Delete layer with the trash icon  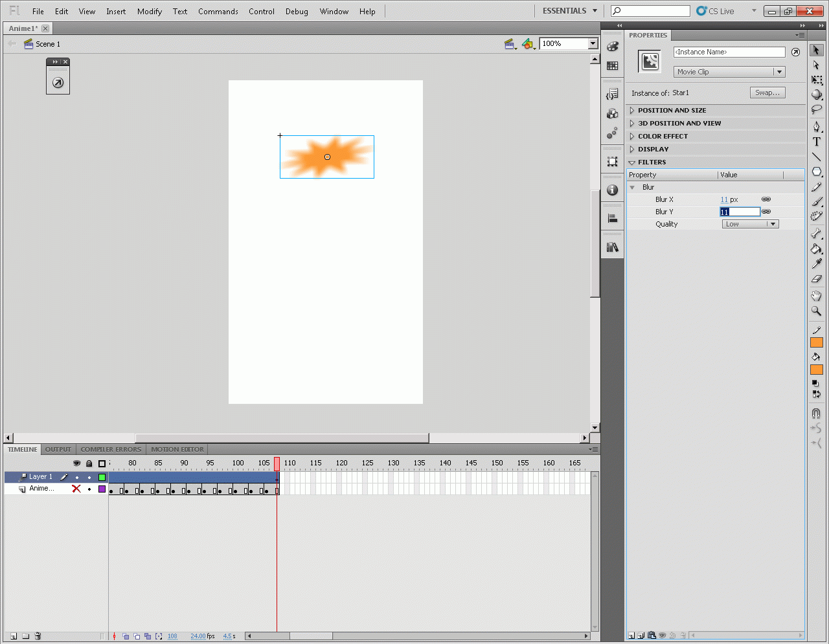pos(38,636)
